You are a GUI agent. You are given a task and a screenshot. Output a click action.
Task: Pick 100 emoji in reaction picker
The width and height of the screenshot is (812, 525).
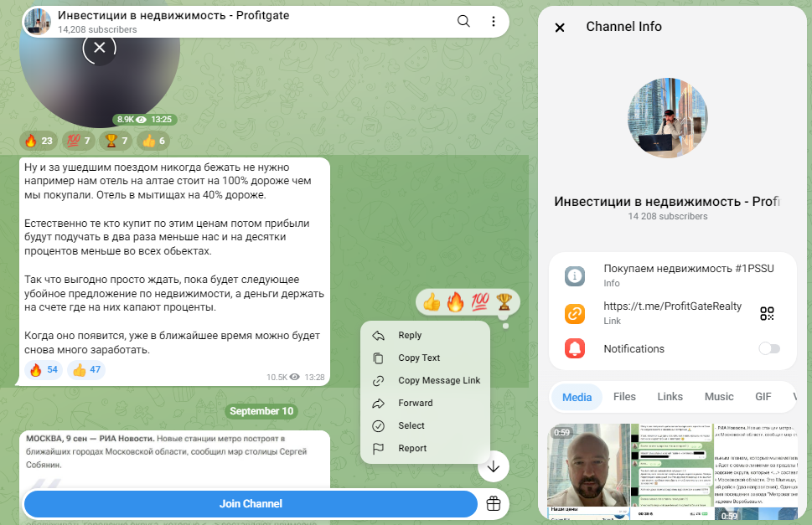pyautogui.click(x=480, y=301)
